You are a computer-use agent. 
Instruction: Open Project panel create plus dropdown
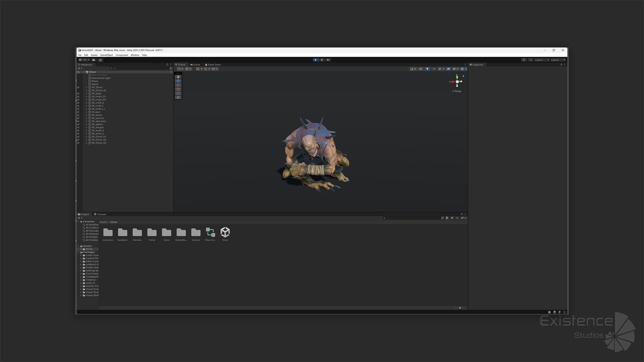pyautogui.click(x=80, y=218)
